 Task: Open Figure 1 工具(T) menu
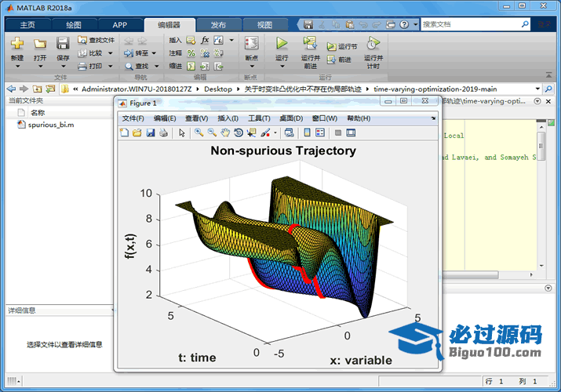[260, 118]
